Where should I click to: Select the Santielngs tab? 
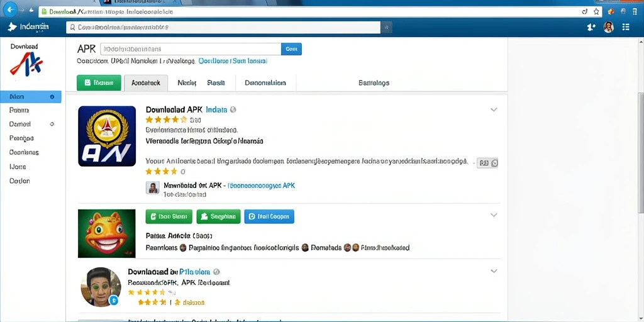click(x=374, y=82)
